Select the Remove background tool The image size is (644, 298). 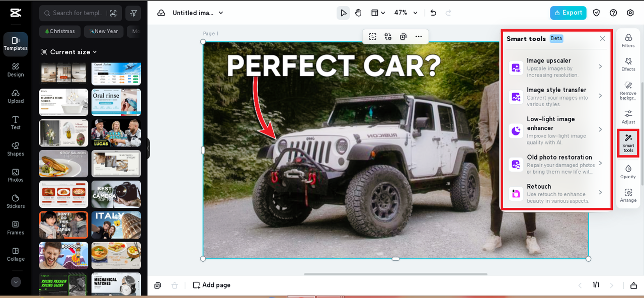coord(628,89)
